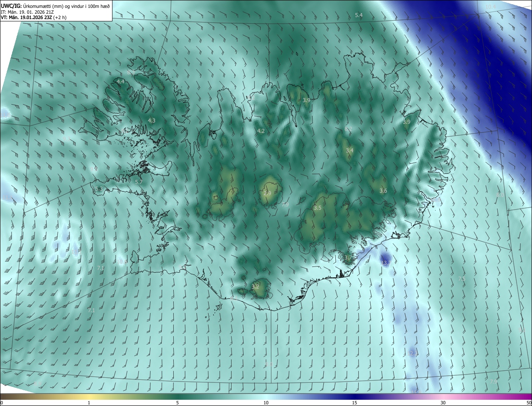This screenshot has width=532, height=406.
Task: Click the 'IT: Mán. 19. 01. 2026 21Z' line
Action: pyautogui.click(x=27, y=12)
